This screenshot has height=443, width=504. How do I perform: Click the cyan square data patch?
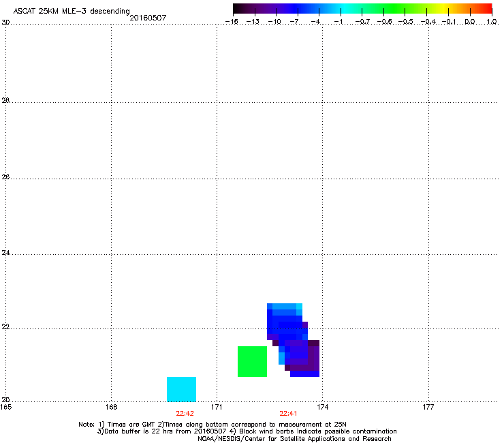tap(181, 389)
